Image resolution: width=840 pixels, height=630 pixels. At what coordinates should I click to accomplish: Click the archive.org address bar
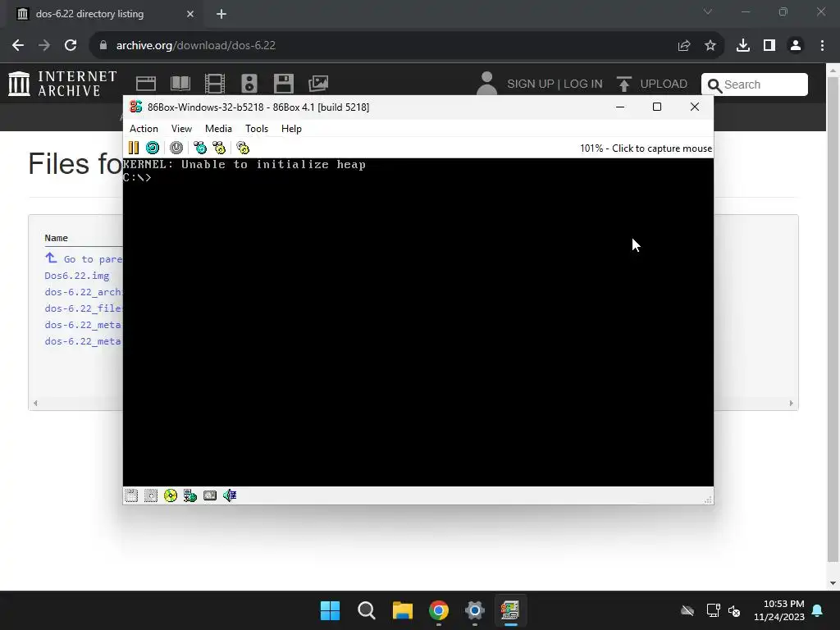(386, 46)
